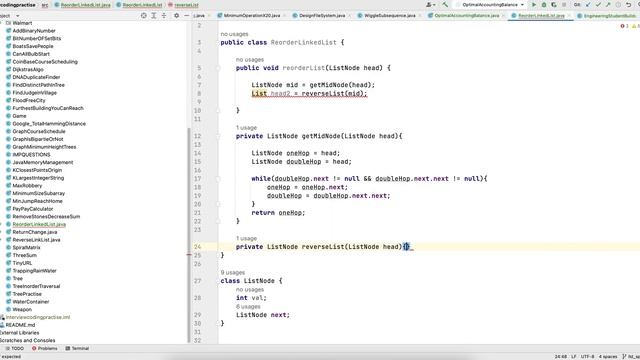Screen dimensions: 640x360
Task: Push commits with Git arrow icon
Action: click(x=608, y=4)
